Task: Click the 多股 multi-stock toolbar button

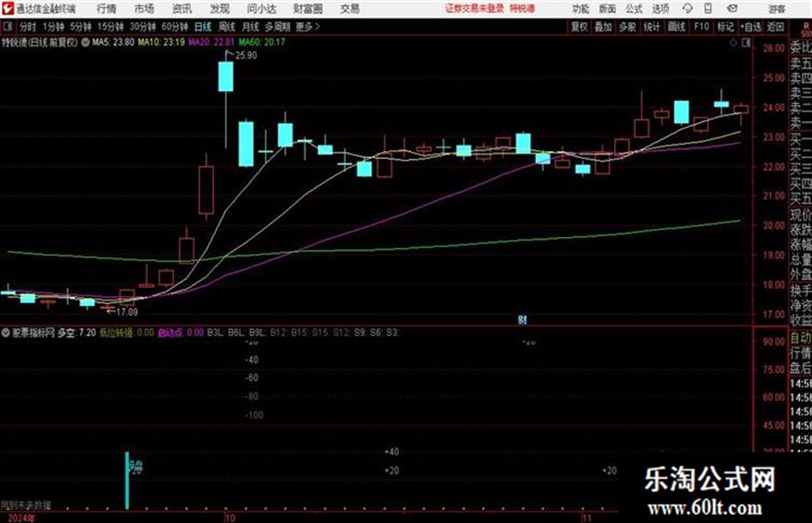Action: pos(627,27)
